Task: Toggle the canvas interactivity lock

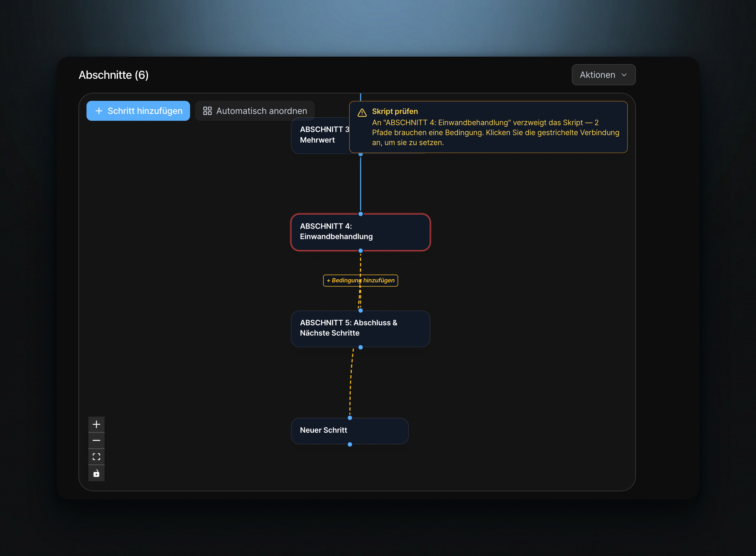Action: coord(96,473)
